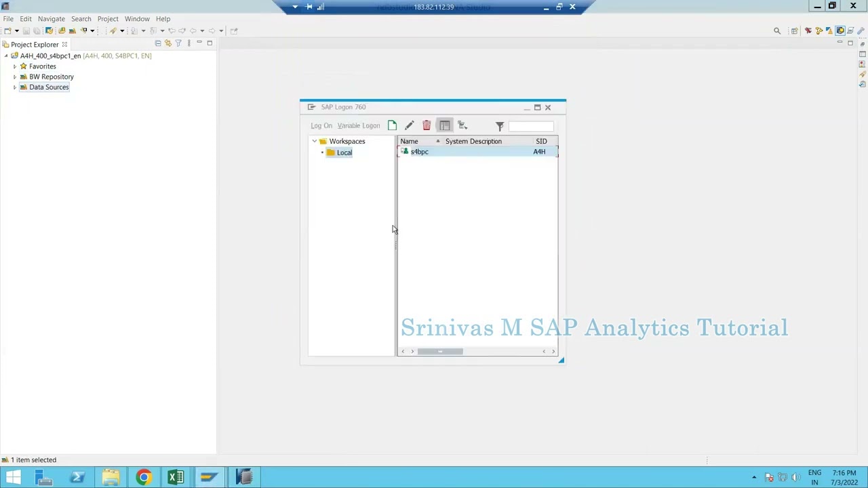Viewport: 868px width, 488px height.
Task: Click Variable Logon in SAP Logon
Action: [x=359, y=125]
